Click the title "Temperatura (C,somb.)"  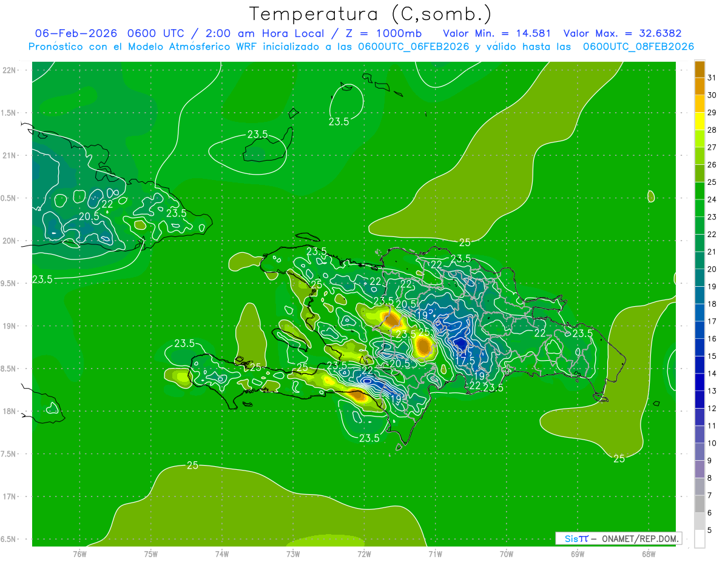(371, 14)
